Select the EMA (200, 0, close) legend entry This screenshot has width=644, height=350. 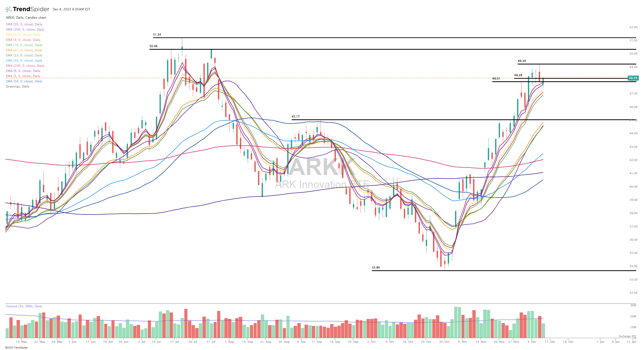(x=25, y=66)
